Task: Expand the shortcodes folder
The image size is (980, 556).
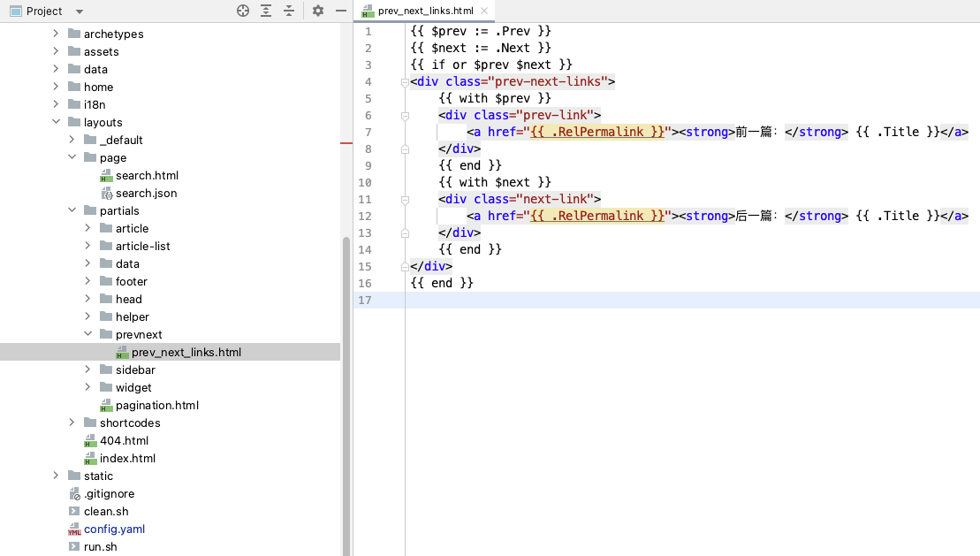Action: tap(72, 423)
